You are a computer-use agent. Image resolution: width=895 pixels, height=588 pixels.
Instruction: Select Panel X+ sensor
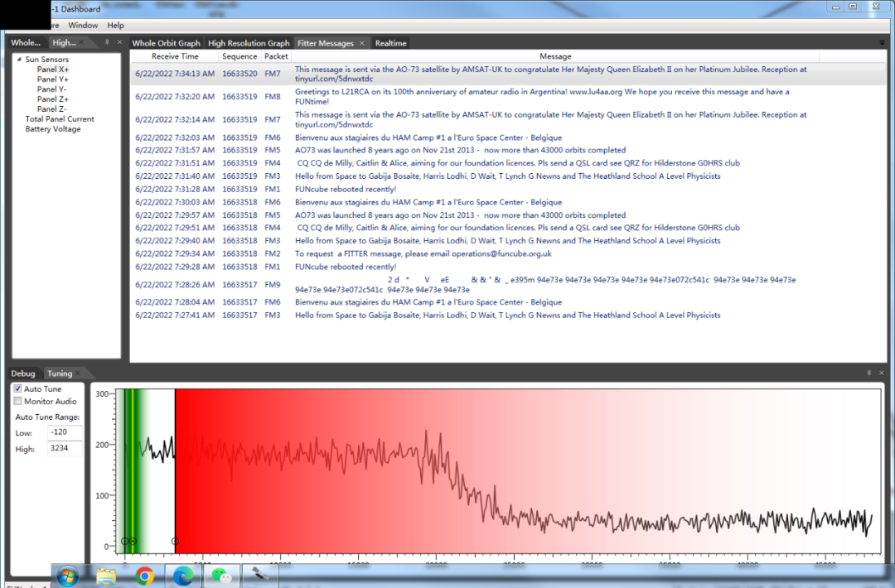[53, 69]
